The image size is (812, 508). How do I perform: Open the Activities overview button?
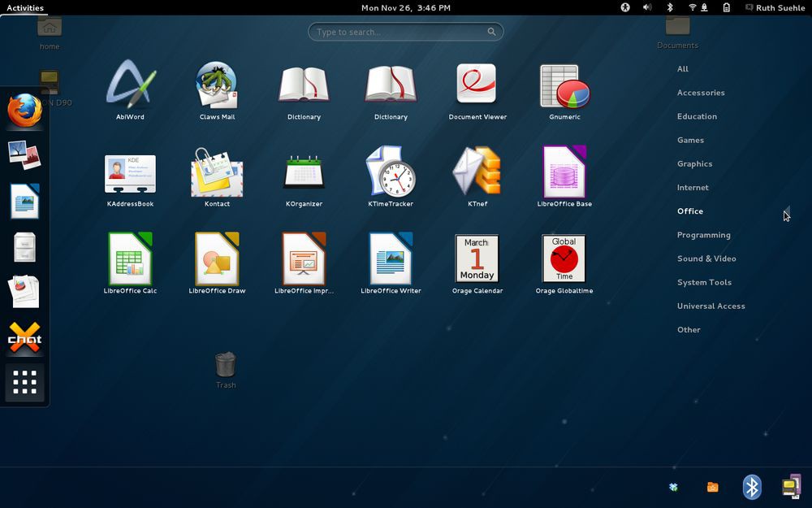(x=25, y=7)
